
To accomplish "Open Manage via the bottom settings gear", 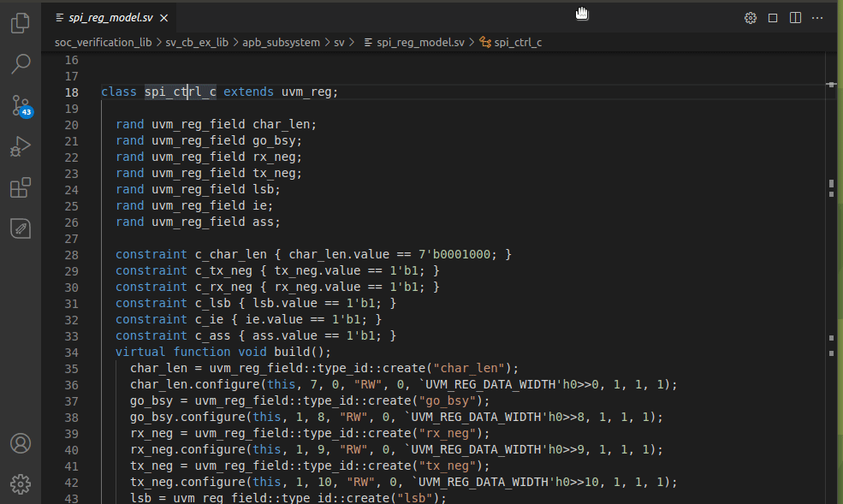I will pos(20,483).
